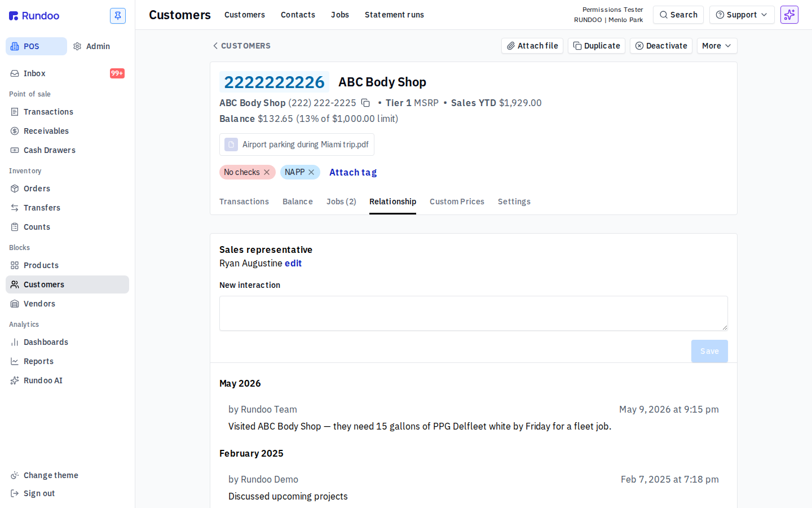
Task: Remove the No checks tag
Action: pos(267,172)
